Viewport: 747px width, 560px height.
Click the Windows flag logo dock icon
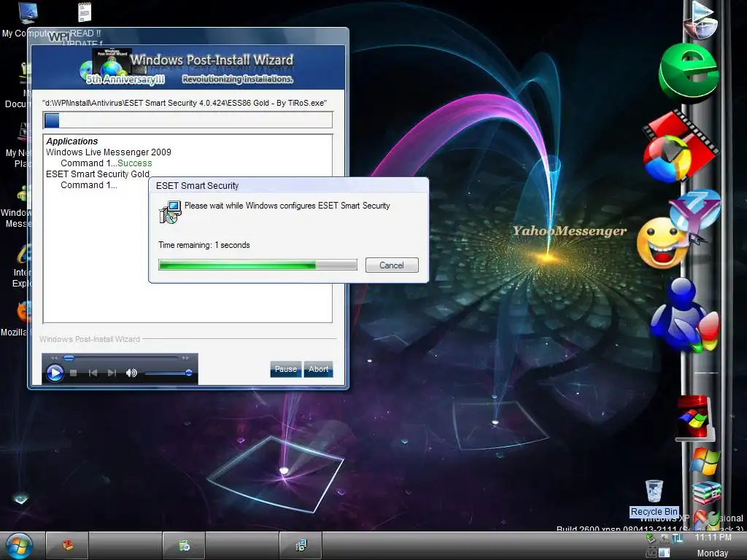[705, 461]
